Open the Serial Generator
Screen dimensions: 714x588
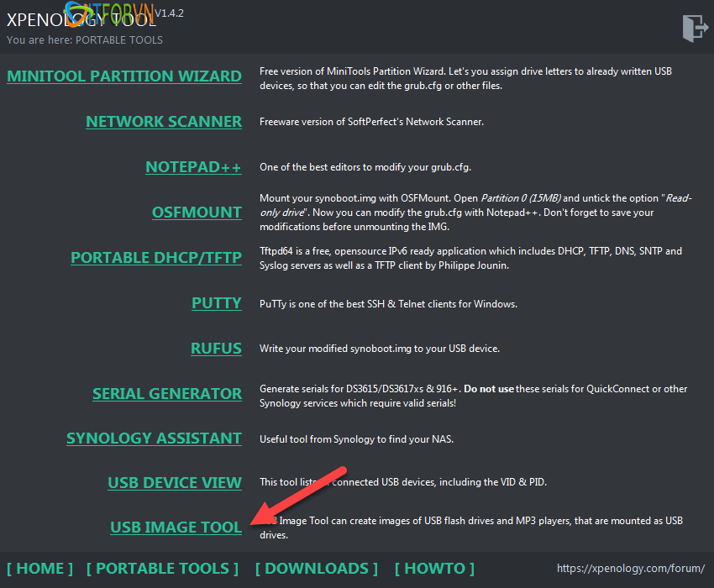point(167,394)
